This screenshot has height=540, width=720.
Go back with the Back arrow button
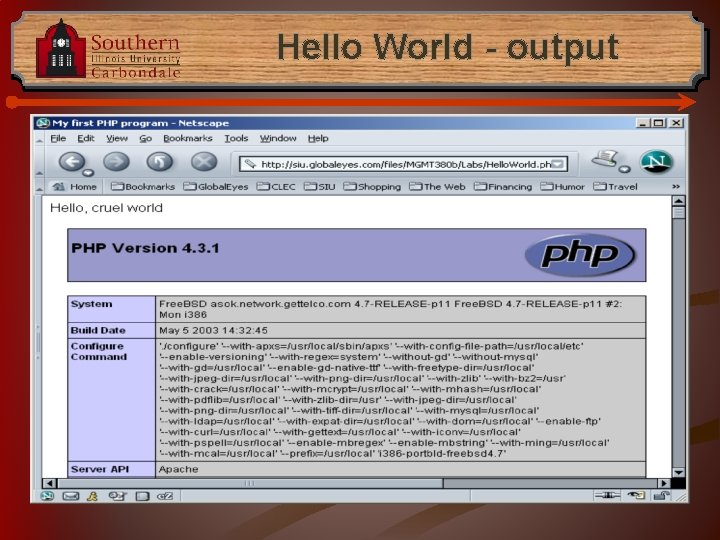pyautogui.click(x=72, y=162)
